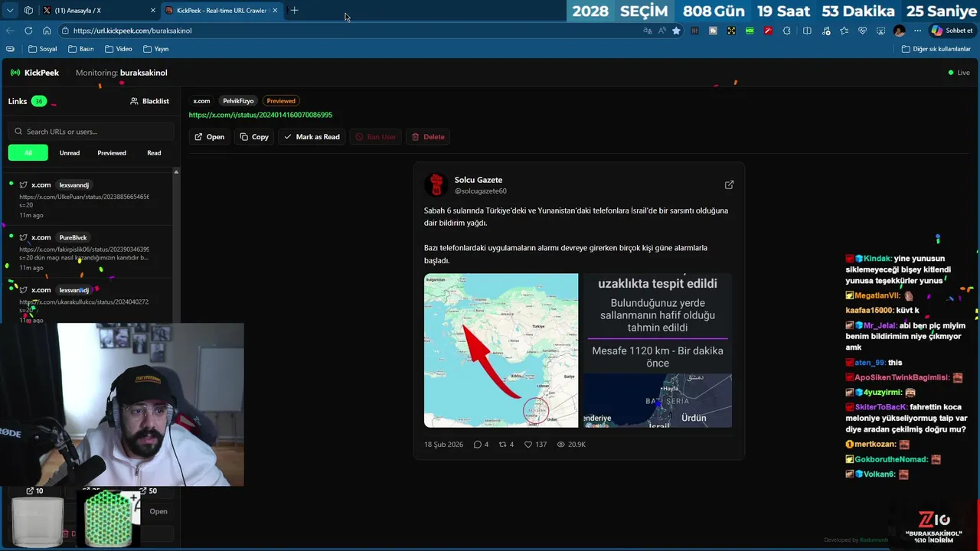
Task: Click the links list scrollbar
Action: tap(176, 245)
